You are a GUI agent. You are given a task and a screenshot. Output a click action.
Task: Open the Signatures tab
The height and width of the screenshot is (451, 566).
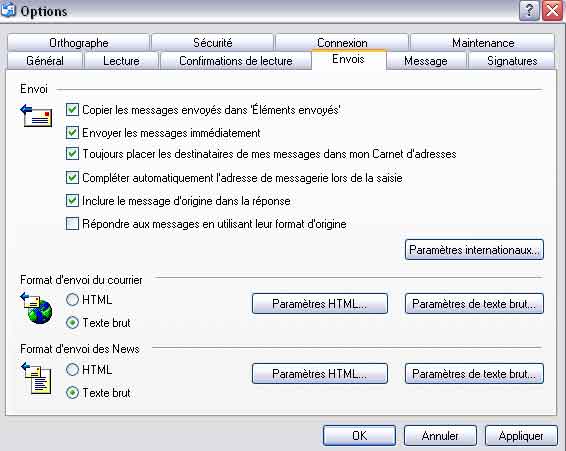tap(512, 61)
